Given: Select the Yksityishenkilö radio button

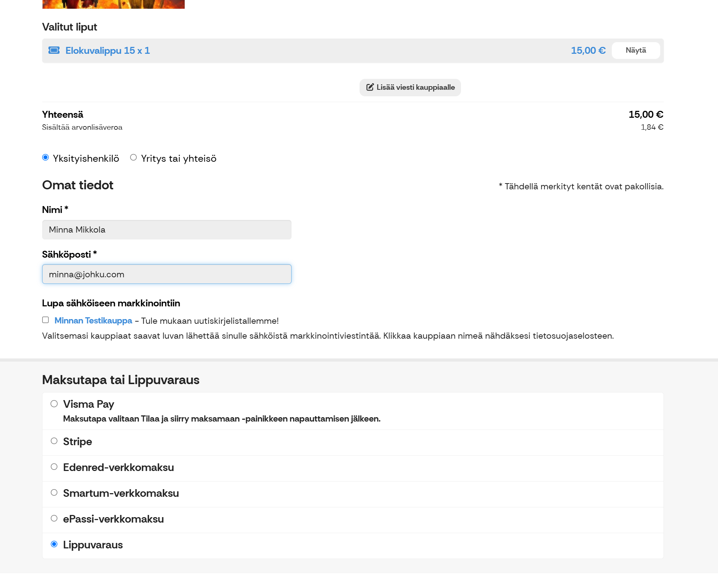Looking at the screenshot, I should (45, 157).
